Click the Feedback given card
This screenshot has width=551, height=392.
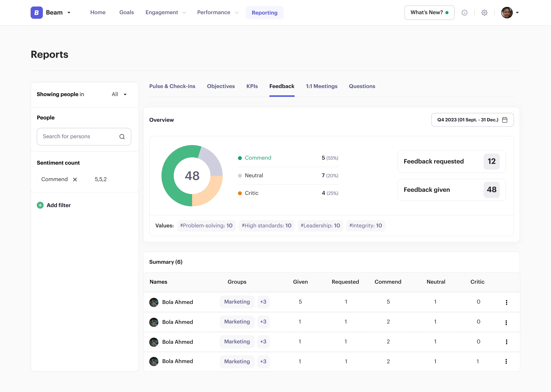(x=451, y=190)
